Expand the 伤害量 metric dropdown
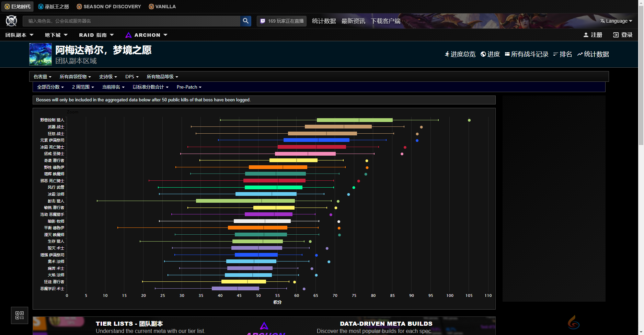 point(43,77)
